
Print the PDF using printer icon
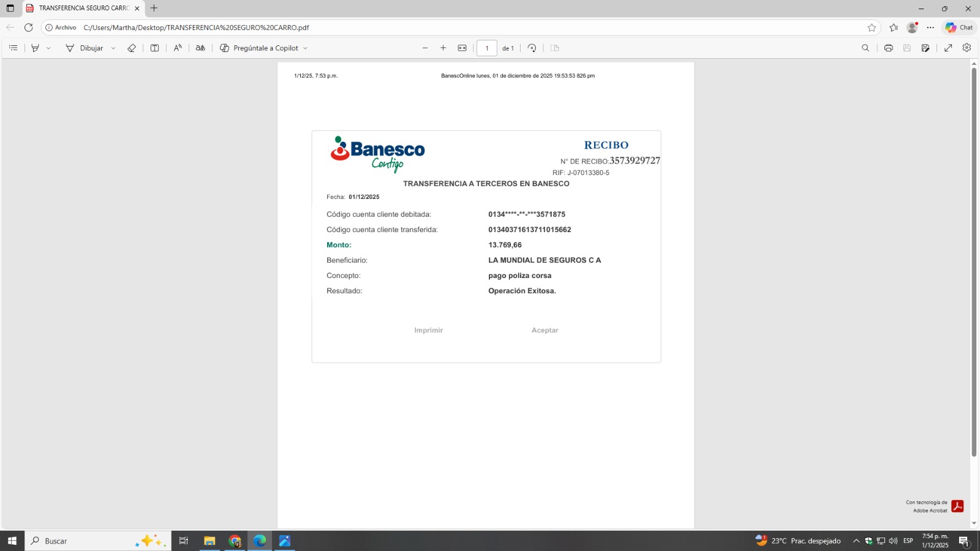[x=888, y=48]
